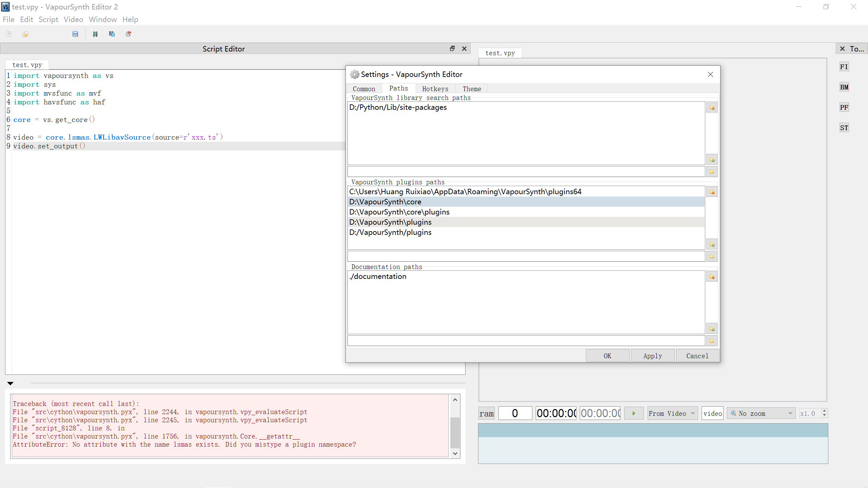
Task: Click remove path icon below plugins paths
Action: coord(712,192)
